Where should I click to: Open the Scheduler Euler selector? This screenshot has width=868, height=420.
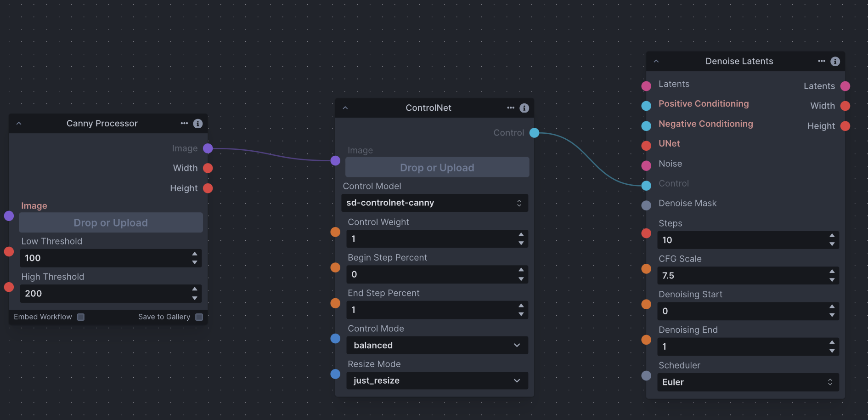click(x=747, y=382)
